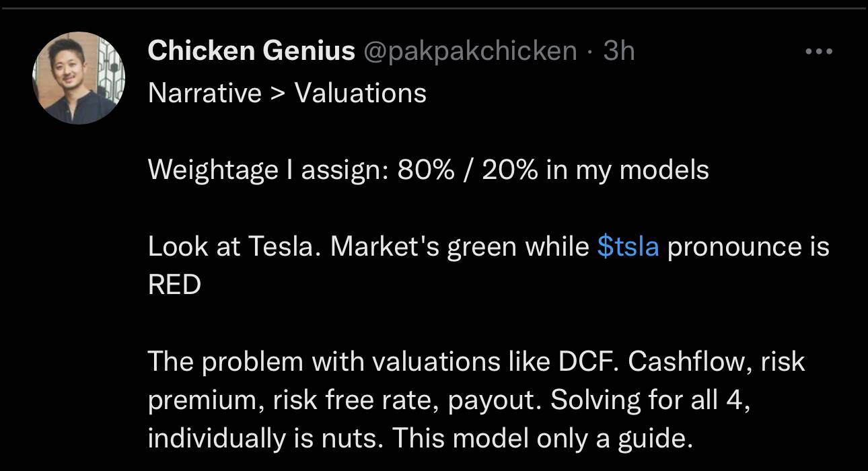The height and width of the screenshot is (471, 868).
Task: Click the "20%" figure in the tweet
Action: (x=509, y=170)
